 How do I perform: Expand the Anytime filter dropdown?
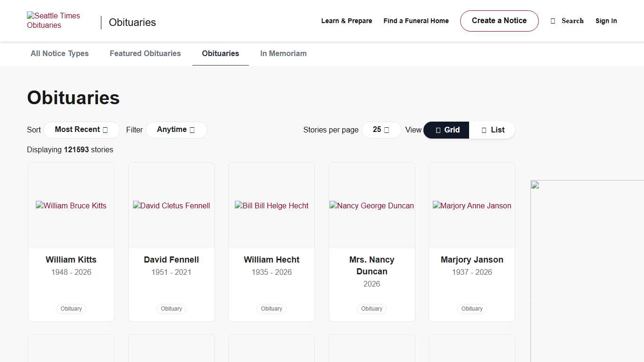click(176, 130)
